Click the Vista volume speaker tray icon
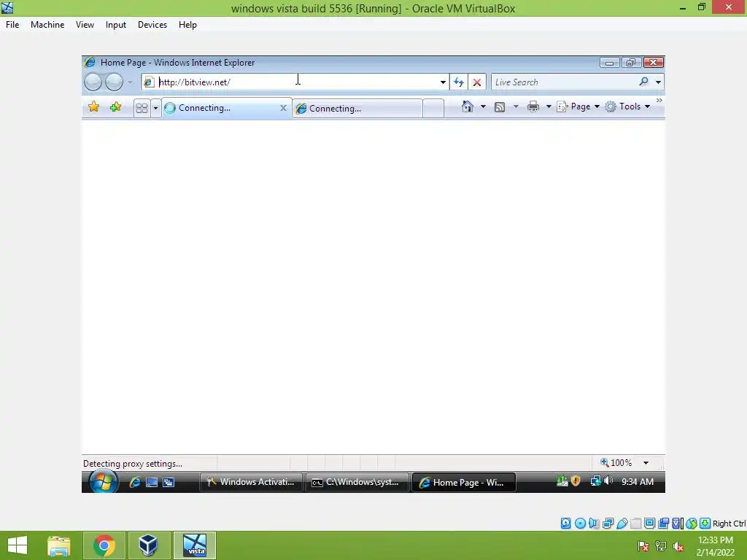The height and width of the screenshot is (560, 747). click(x=608, y=481)
